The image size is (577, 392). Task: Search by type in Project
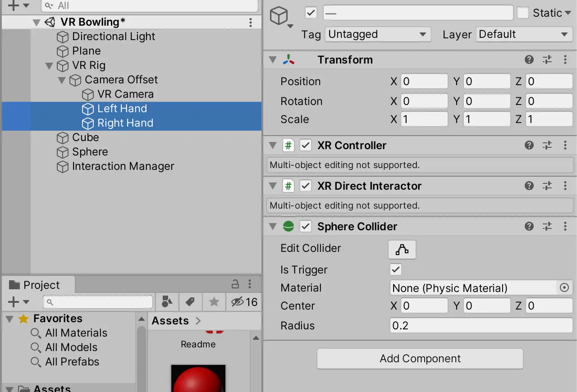coord(167,302)
